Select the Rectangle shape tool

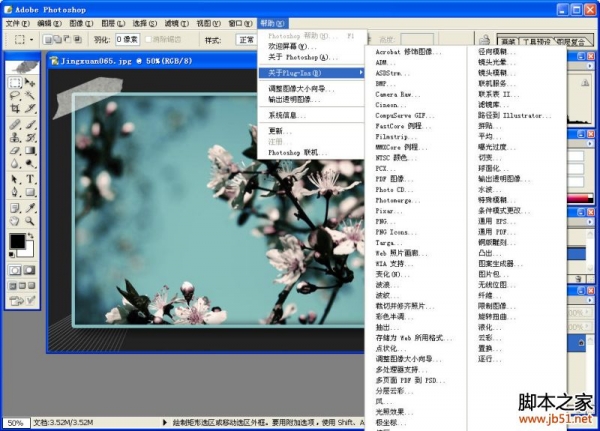click(30, 192)
